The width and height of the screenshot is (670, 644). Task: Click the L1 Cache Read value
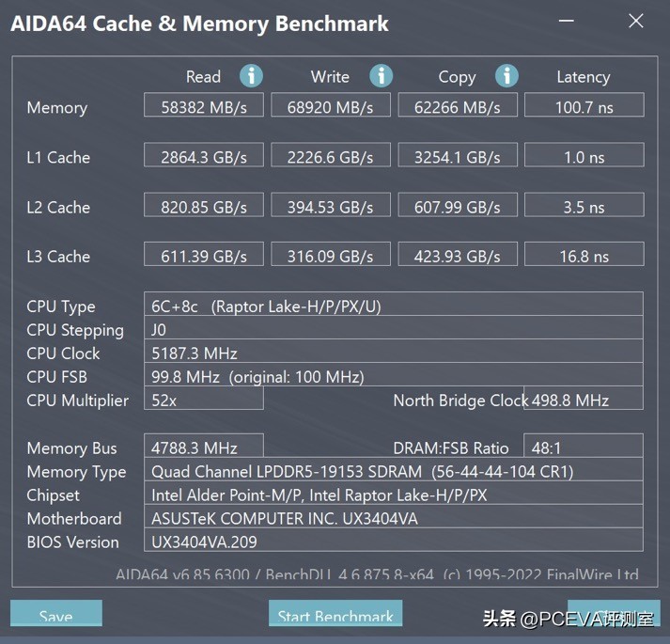[x=204, y=157]
